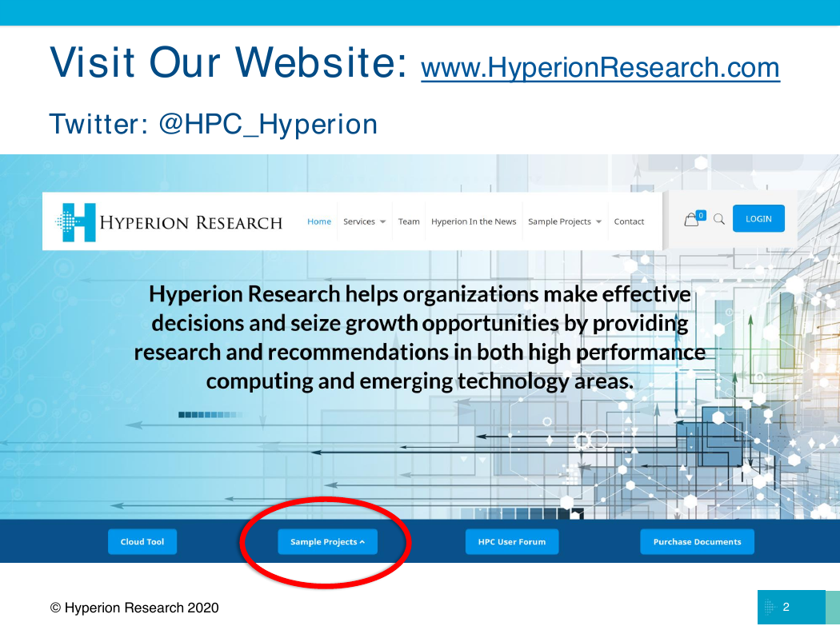This screenshot has width=840, height=630.
Task: Click the slide page number 2
Action: pos(786,607)
